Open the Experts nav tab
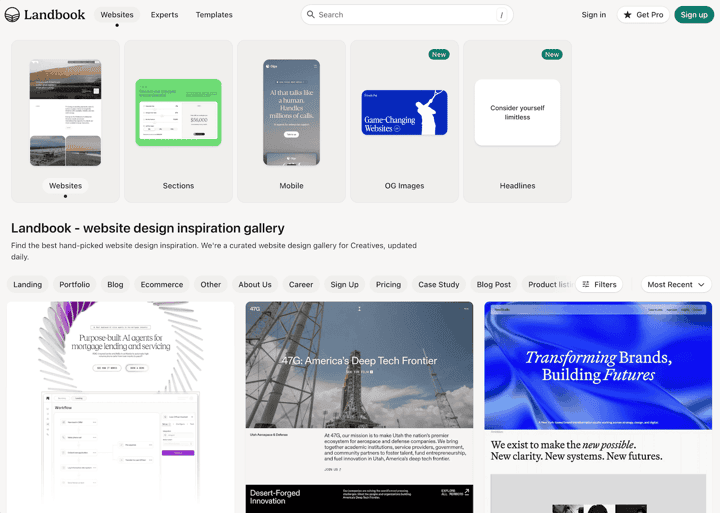The height and width of the screenshot is (513, 720). click(164, 15)
